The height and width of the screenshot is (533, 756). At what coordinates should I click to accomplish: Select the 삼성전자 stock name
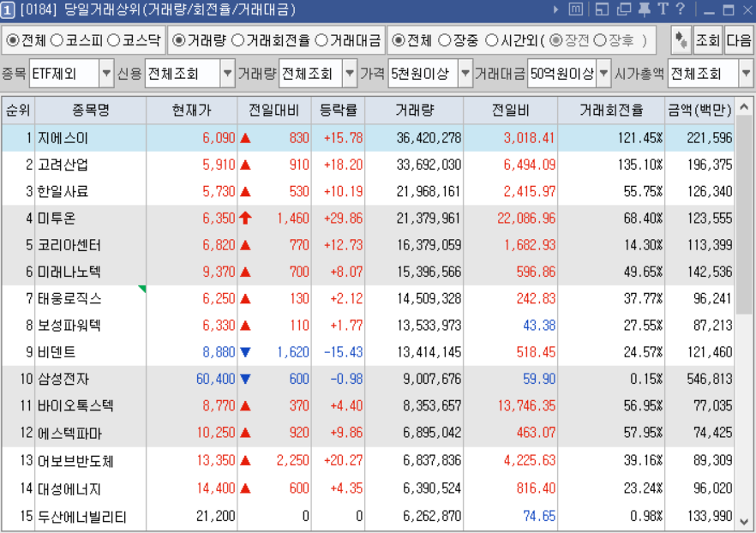pos(63,379)
